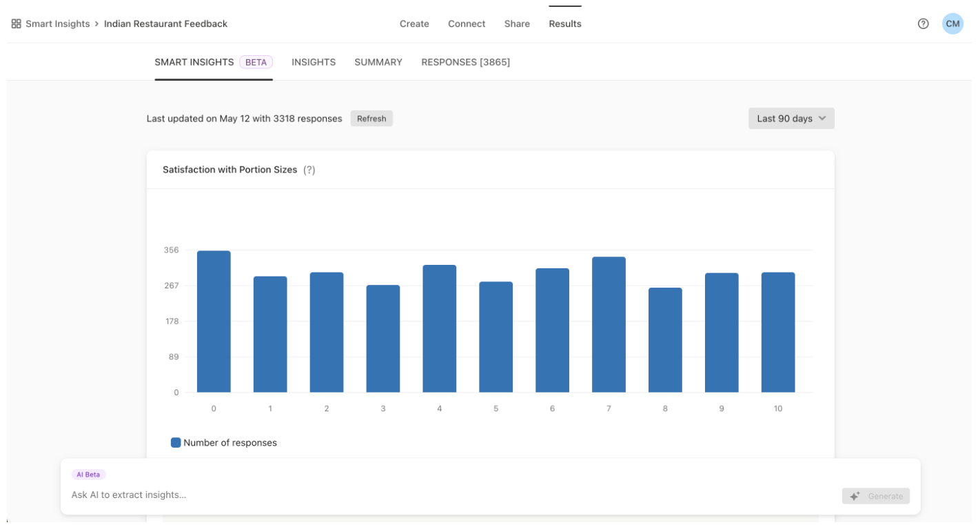This screenshot has width=980, height=527.
Task: Click the chart bar for score 4
Action: click(x=440, y=329)
